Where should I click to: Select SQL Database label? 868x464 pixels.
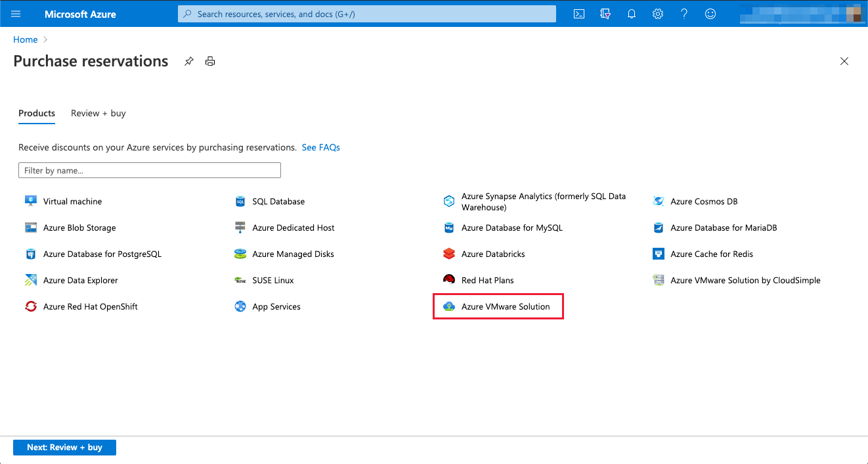coord(279,201)
